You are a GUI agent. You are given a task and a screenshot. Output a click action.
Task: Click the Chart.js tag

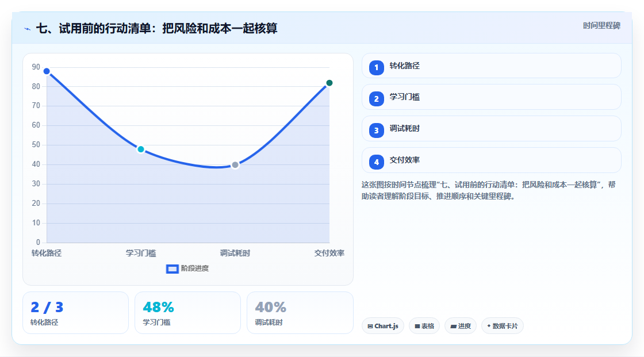(383, 326)
